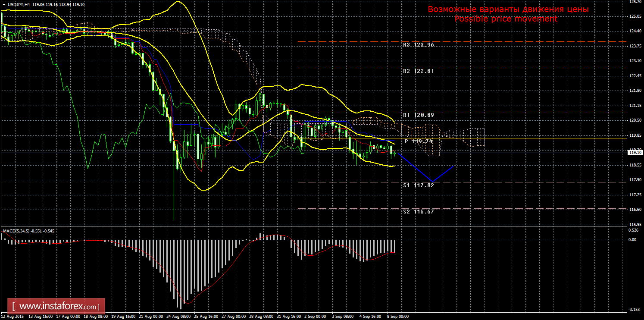Click 115.95 on the price scale

(x=635, y=225)
